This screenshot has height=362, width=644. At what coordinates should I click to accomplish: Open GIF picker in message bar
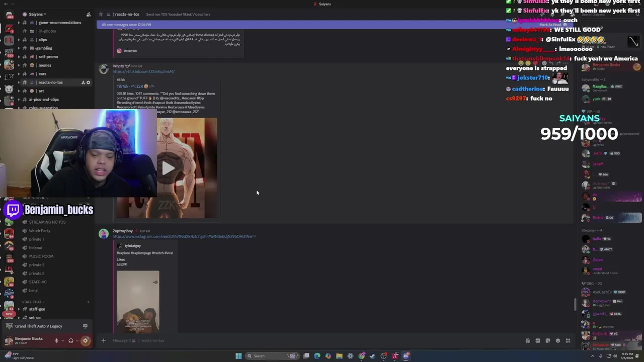coord(538,341)
